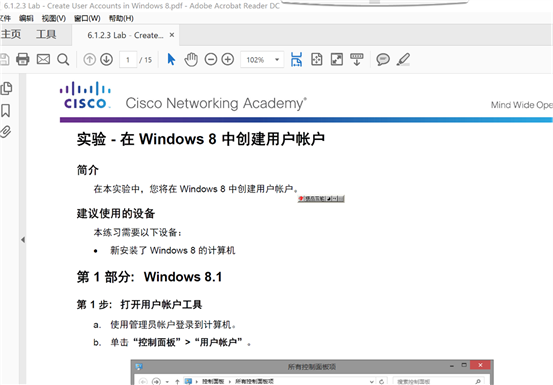The height and width of the screenshot is (385, 553).
Task: Open the 窗口(W) menu
Action: click(x=87, y=18)
